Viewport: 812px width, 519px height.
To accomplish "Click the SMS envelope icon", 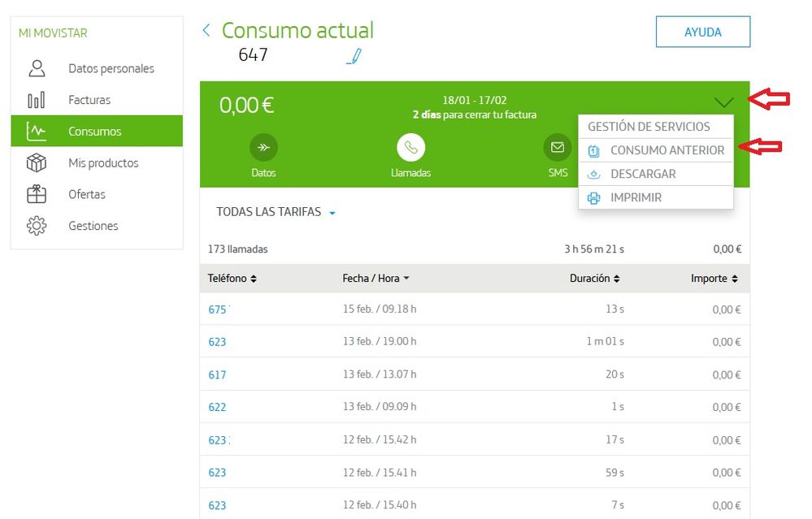I will click(x=557, y=148).
